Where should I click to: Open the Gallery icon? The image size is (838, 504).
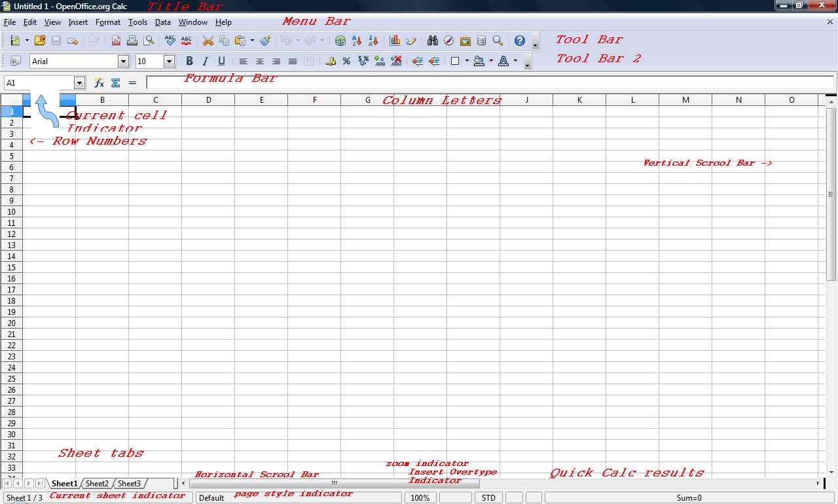pyautogui.click(x=465, y=41)
